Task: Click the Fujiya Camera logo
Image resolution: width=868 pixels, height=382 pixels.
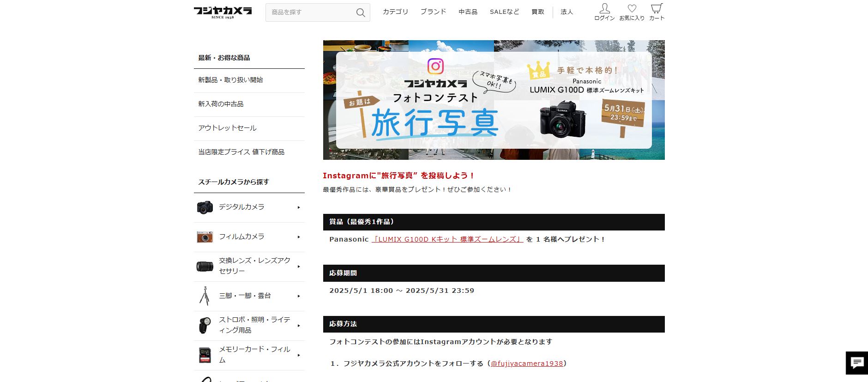Action: (x=223, y=12)
